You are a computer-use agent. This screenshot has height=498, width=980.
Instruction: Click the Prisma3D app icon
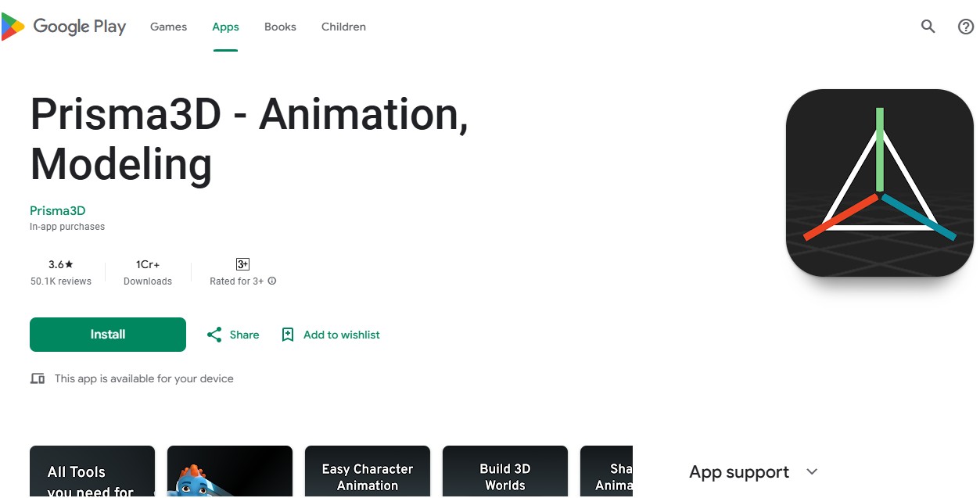879,183
